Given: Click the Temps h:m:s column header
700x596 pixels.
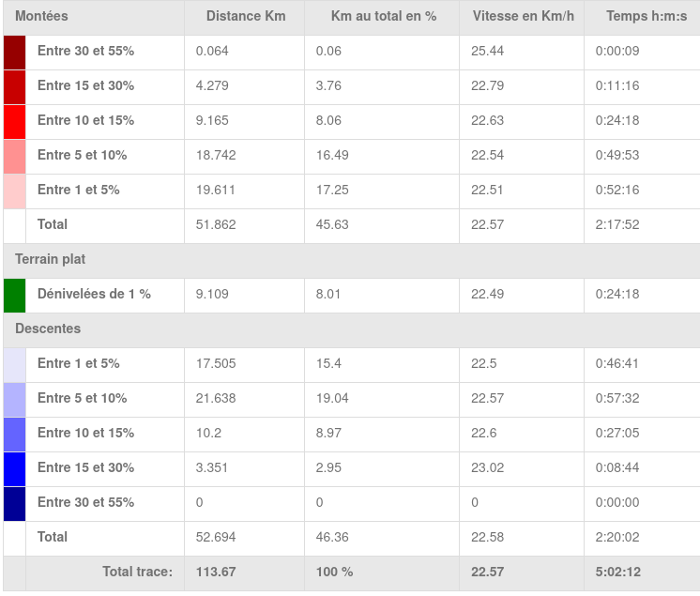Looking at the screenshot, I should [x=643, y=17].
